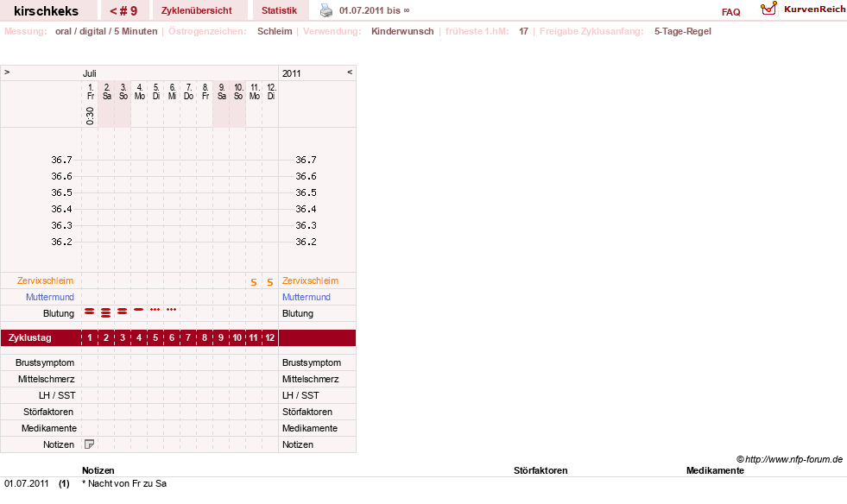
Task: Click 'Juli' month label in chart header
Action: [x=90, y=73]
